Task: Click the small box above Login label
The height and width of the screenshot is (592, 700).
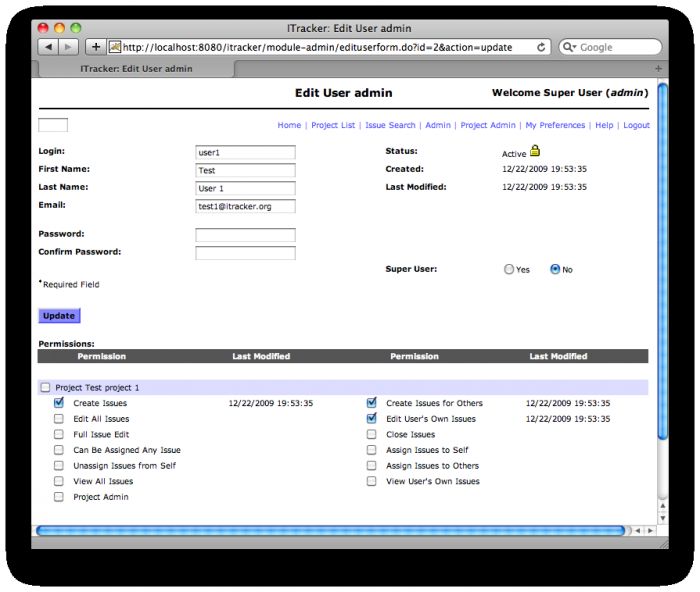Action: [x=53, y=125]
